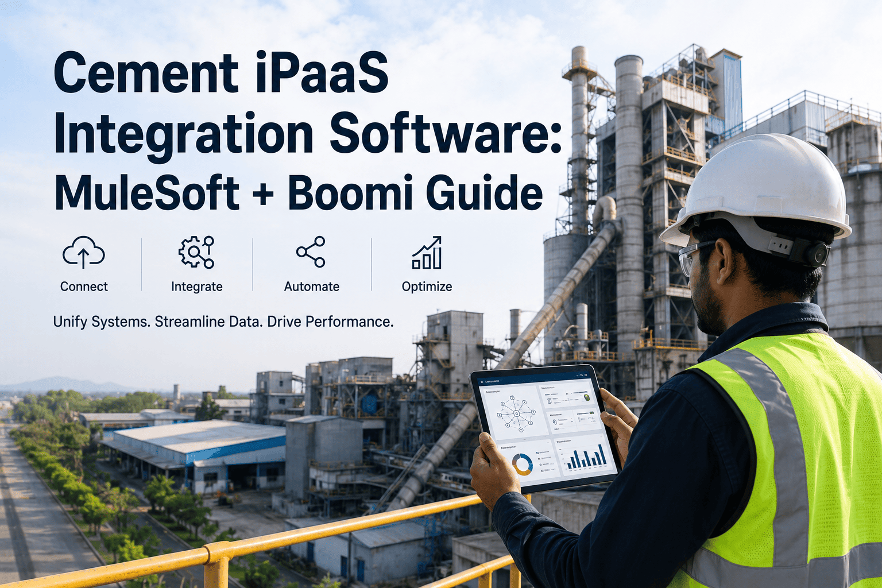The width and height of the screenshot is (882, 588).
Task: Click the "Cement iPaaS" heading line
Action: point(221,73)
